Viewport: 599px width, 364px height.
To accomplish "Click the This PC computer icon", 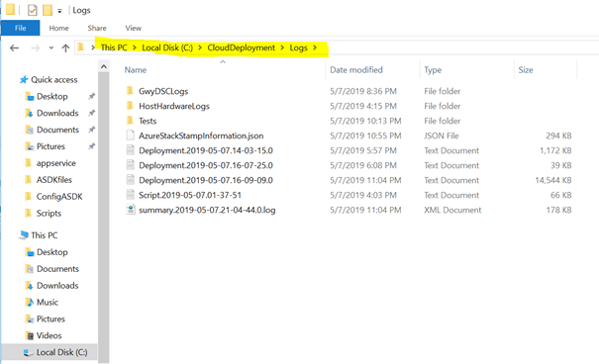I will (24, 235).
